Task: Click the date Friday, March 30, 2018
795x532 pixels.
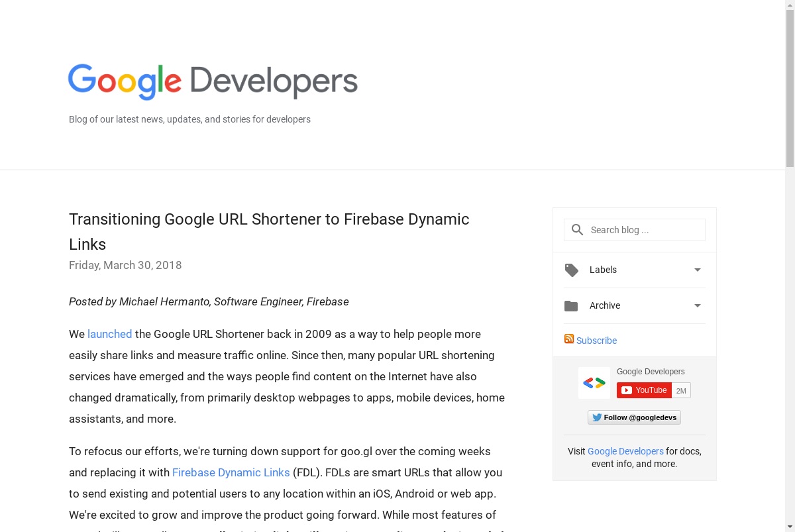Action: tap(125, 265)
